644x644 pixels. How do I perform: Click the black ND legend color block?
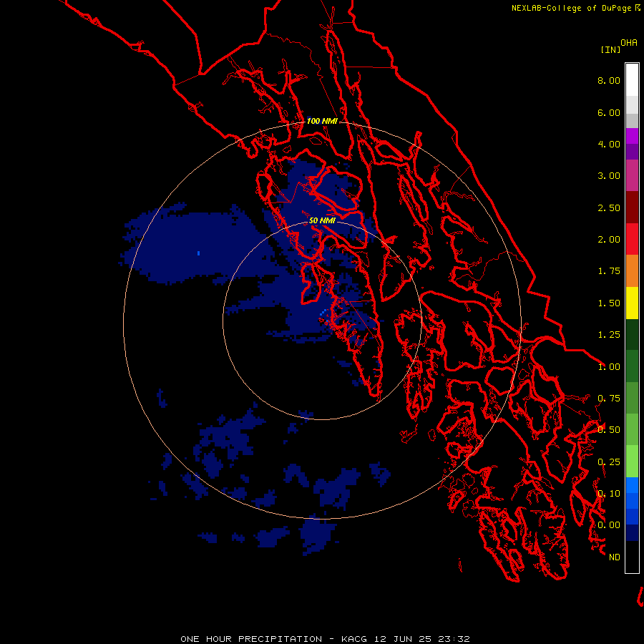(x=632, y=557)
